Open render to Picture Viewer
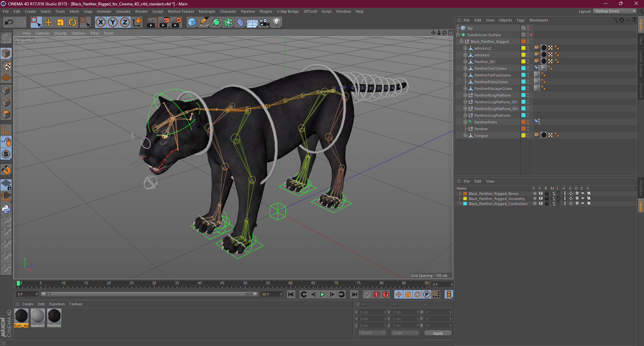 [x=164, y=22]
